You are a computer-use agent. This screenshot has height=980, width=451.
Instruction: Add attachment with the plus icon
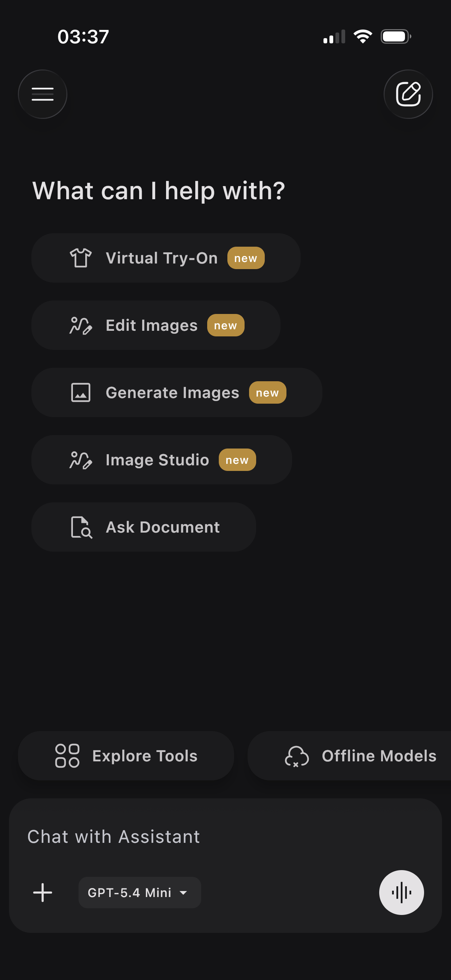tap(43, 893)
